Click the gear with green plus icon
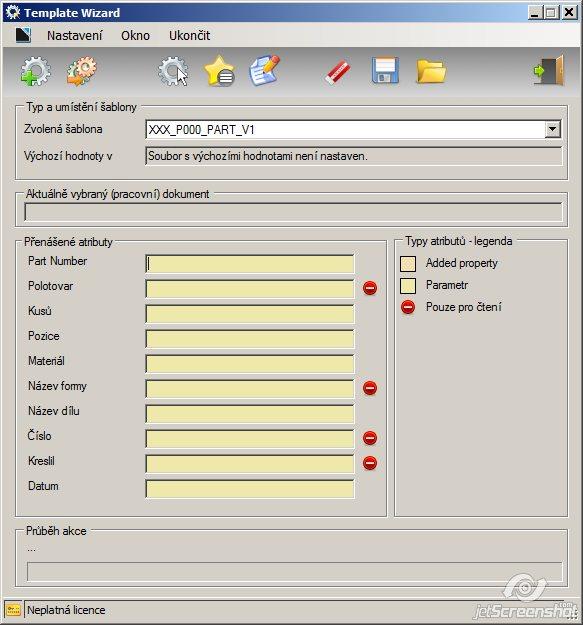Viewport: 583px width, 625px height. pos(35,71)
